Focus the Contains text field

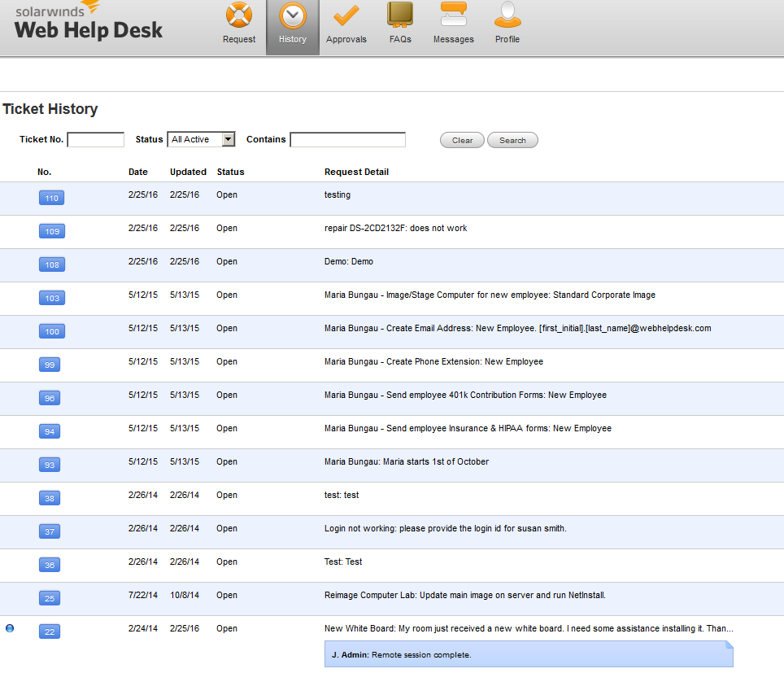[x=347, y=140]
